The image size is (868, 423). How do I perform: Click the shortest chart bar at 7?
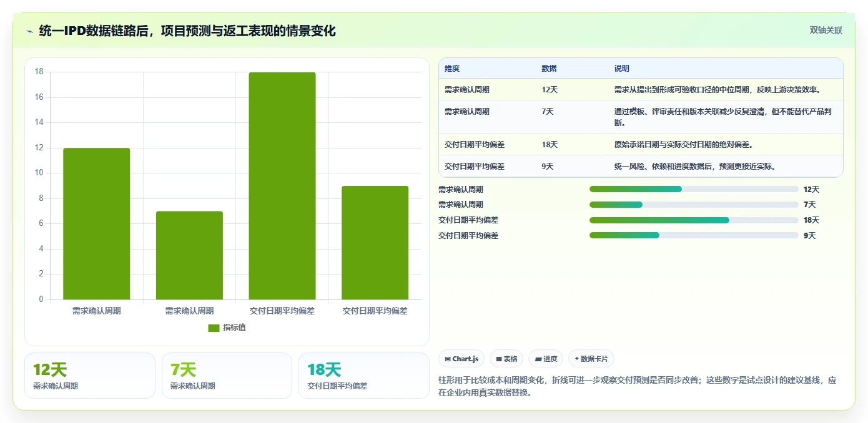click(189, 255)
